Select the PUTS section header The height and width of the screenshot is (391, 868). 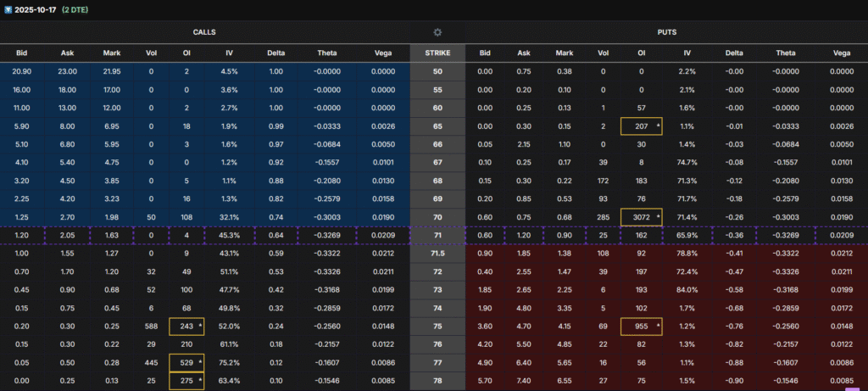click(665, 32)
